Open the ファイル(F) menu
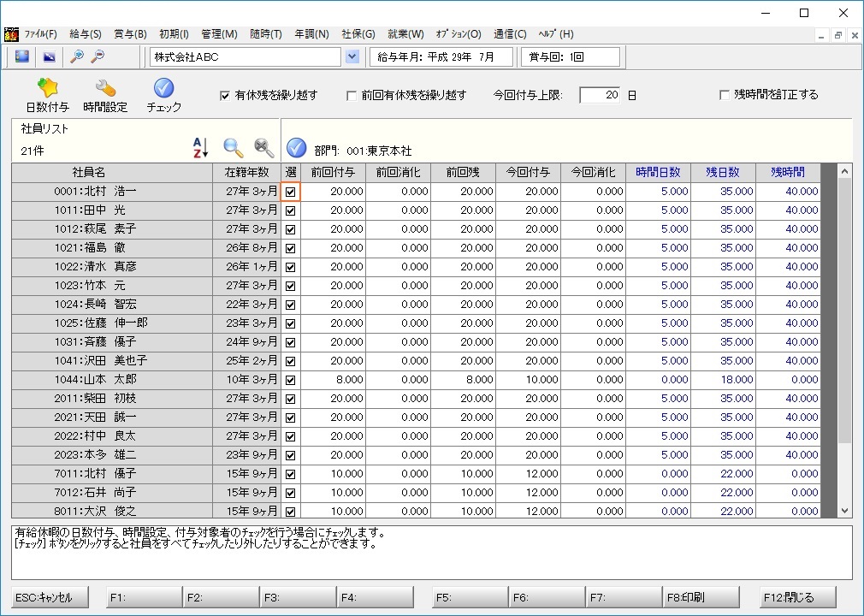The height and width of the screenshot is (616, 864). 41,34
